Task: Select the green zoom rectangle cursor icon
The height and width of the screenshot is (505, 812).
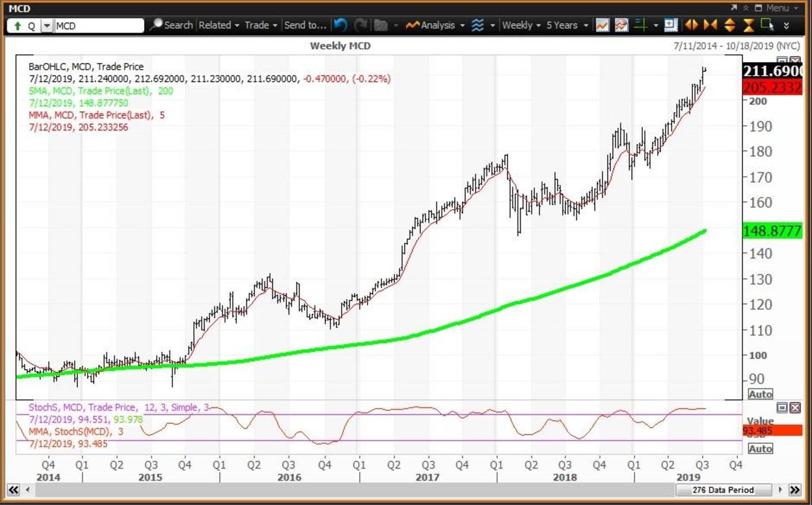Action: (767, 24)
